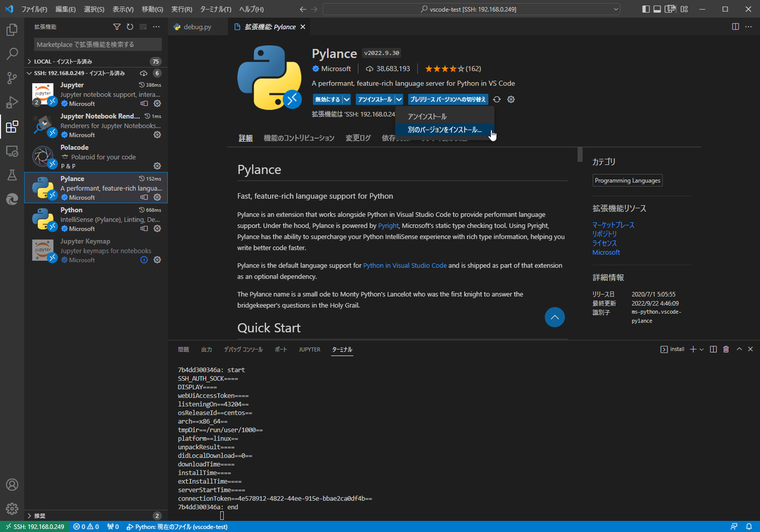Open the Terminal menu
The image size is (760, 532).
pos(215,9)
